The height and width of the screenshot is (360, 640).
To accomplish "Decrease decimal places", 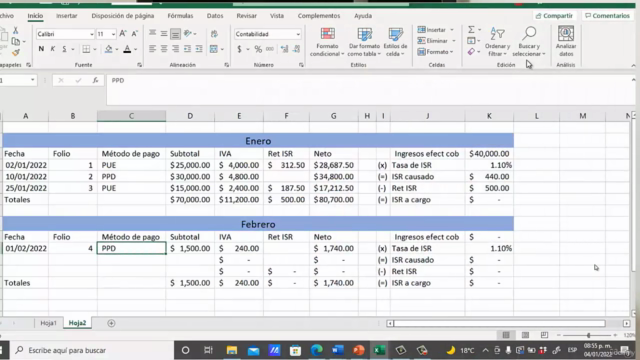I will coord(296,49).
